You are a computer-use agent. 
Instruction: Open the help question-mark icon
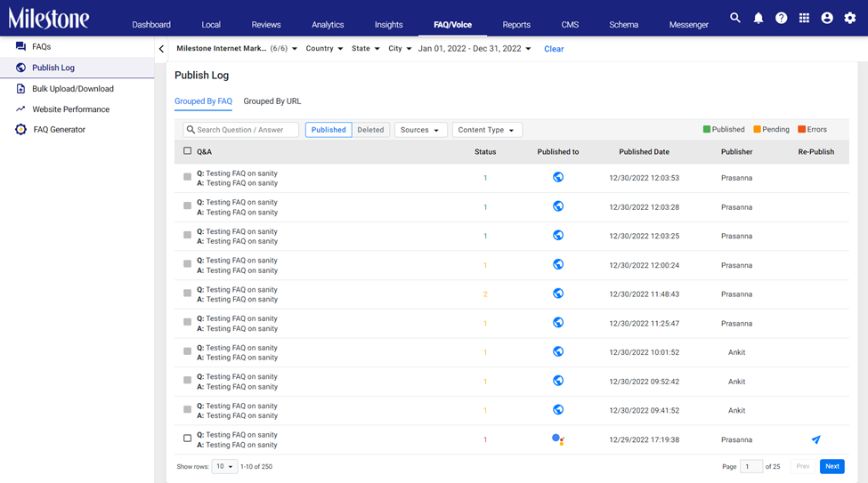tap(781, 18)
